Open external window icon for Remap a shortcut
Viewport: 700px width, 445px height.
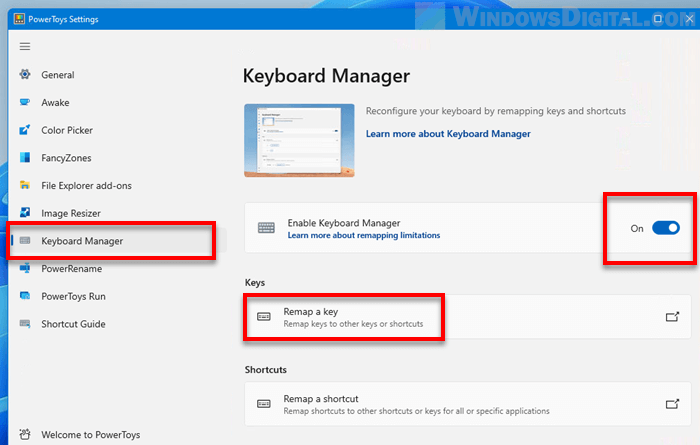point(672,404)
